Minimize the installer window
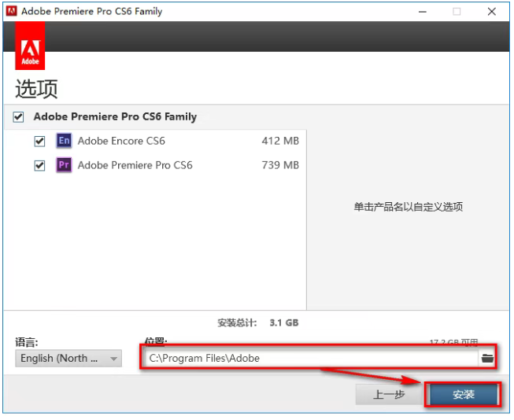Image resolution: width=514 pixels, height=420 pixels. click(421, 12)
